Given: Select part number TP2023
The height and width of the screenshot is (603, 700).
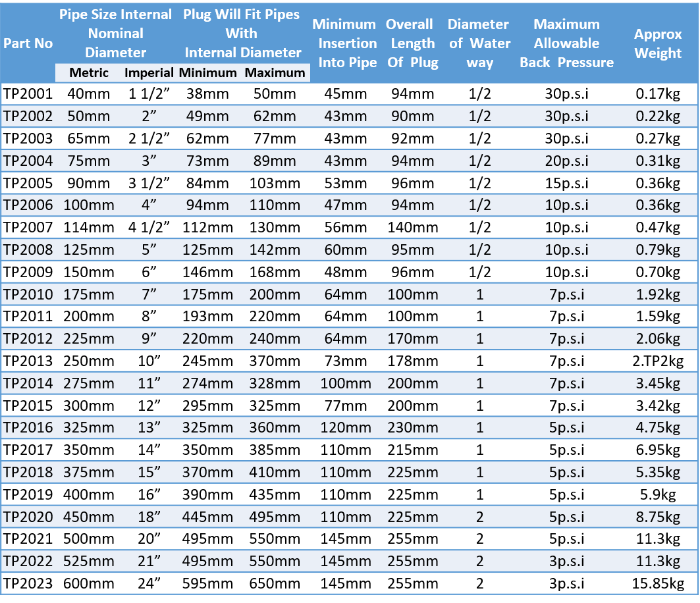Looking at the screenshot, I should point(28,583).
